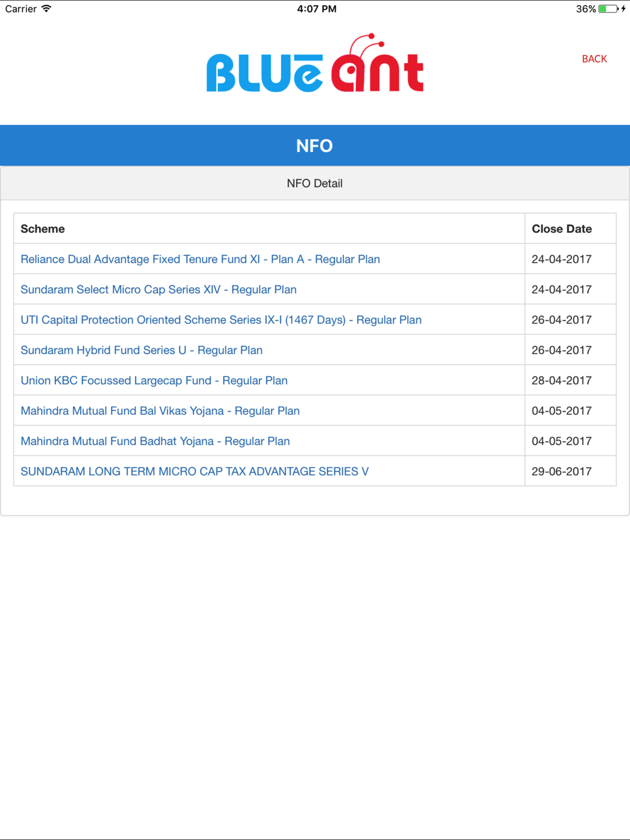Screen dimensions: 630x840
Task: Open SUNDARAM LONG TERM MICRO CAP TAX ADVANTAGE SERIES V
Action: coord(195,471)
